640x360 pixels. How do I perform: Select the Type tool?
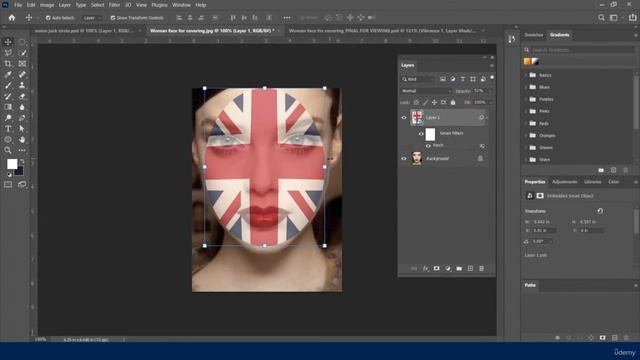[x=8, y=129]
